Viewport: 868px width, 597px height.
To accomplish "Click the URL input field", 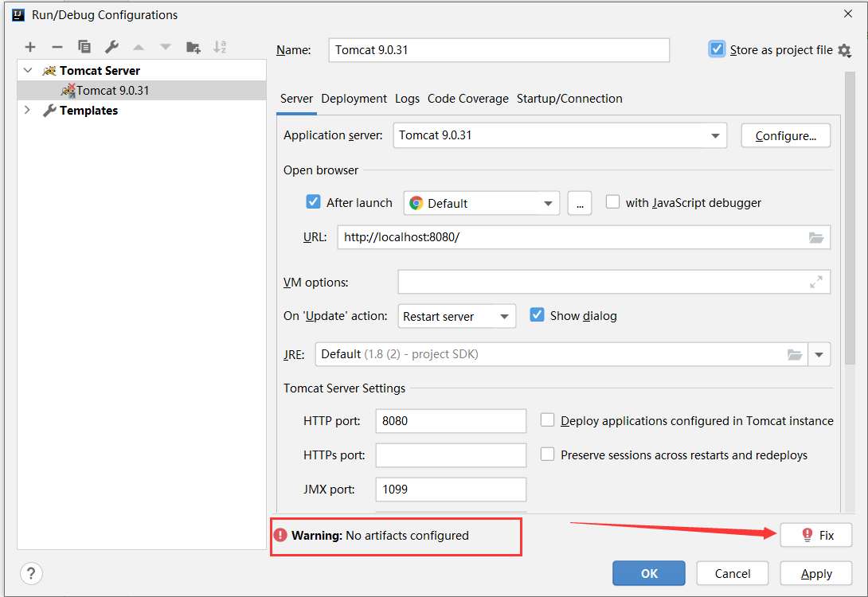I will (x=584, y=237).
